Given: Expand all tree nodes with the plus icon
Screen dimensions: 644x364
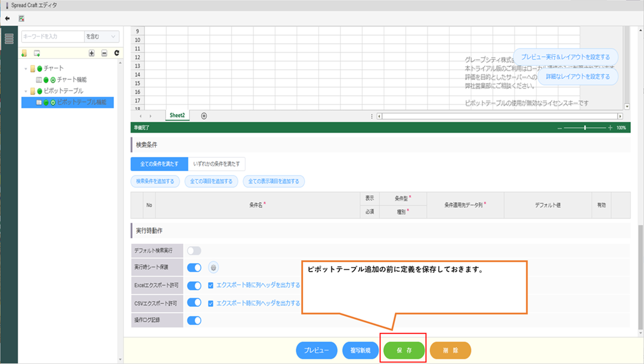Looking at the screenshot, I should click(x=92, y=53).
